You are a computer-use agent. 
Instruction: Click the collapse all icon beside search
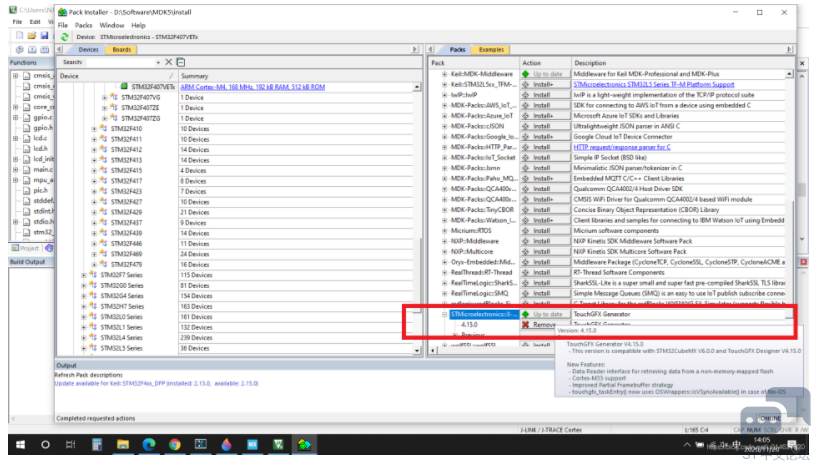tap(181, 62)
